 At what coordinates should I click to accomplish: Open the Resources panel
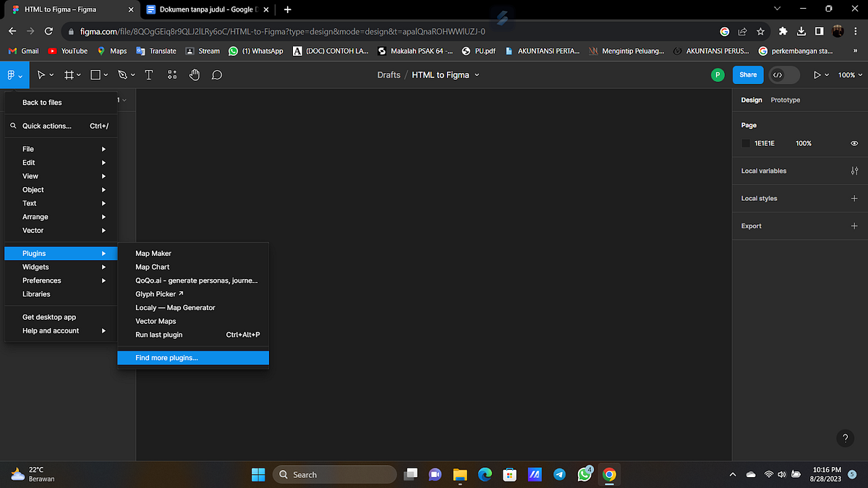[x=171, y=74]
